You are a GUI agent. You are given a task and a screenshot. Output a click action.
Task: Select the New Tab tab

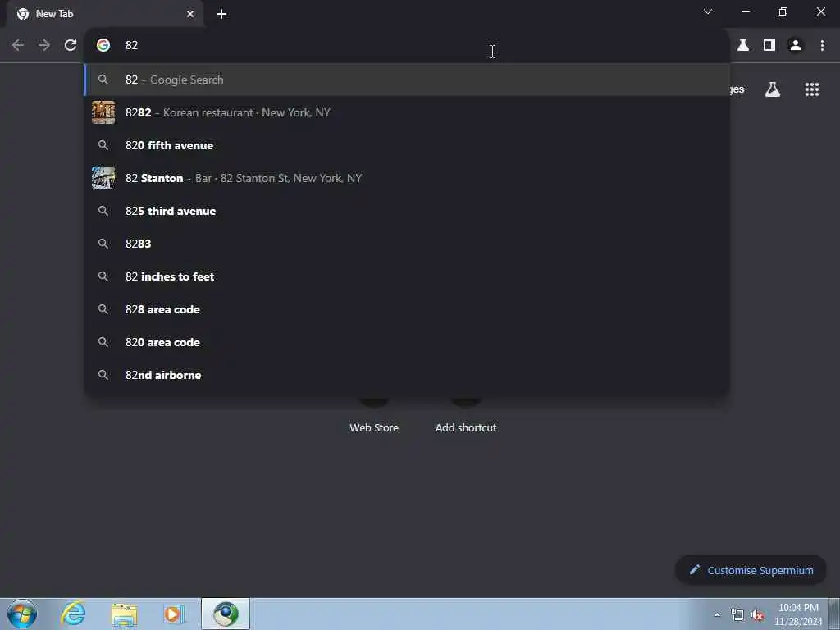(104, 14)
